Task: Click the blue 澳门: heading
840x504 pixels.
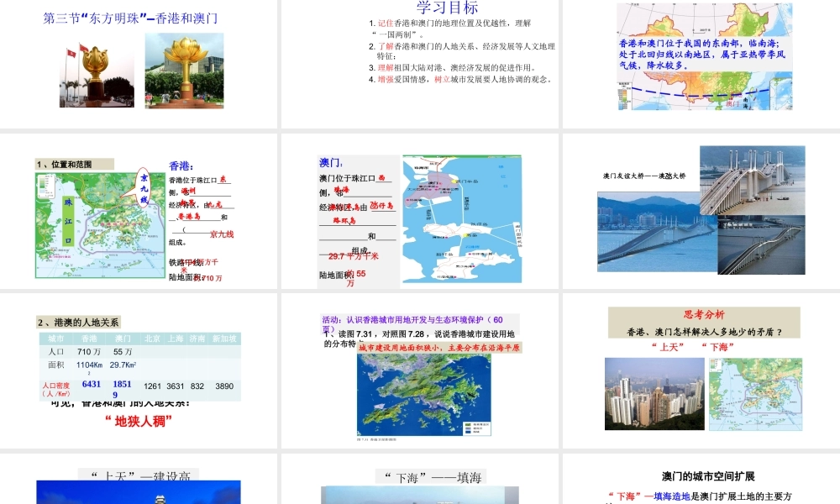Action: coord(331,162)
